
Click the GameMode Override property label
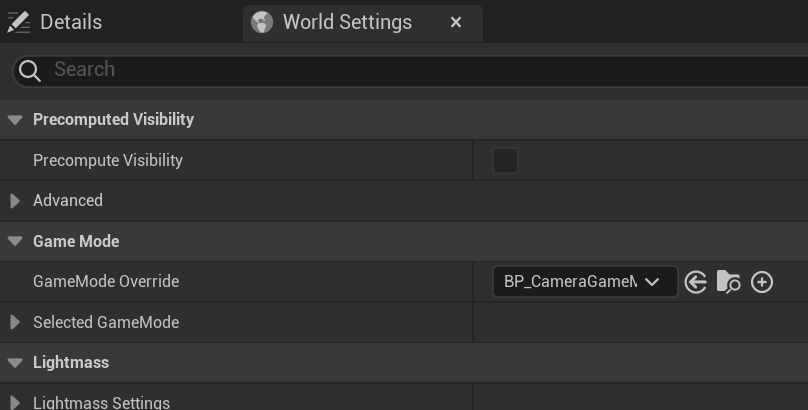(106, 282)
